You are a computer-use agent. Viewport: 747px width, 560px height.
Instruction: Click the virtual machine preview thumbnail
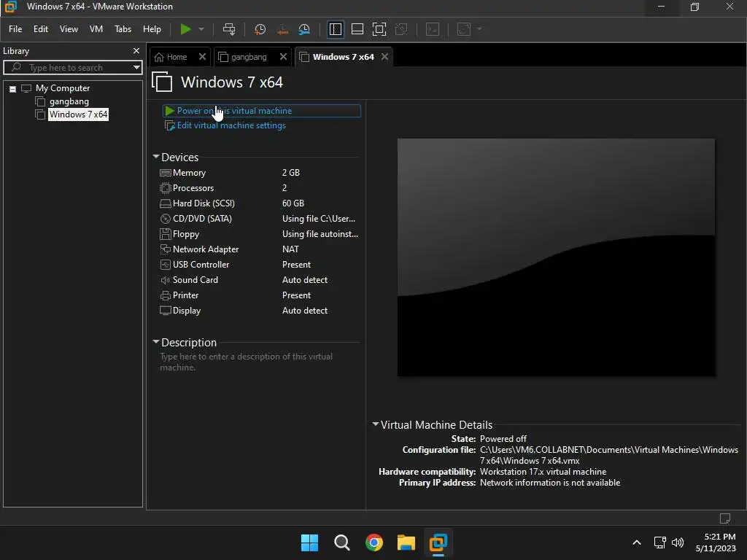pyautogui.click(x=556, y=257)
